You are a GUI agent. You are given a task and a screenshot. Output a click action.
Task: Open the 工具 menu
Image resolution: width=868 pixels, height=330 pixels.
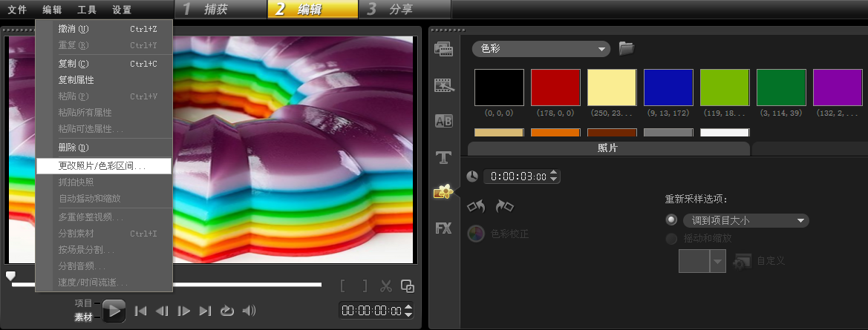(87, 10)
